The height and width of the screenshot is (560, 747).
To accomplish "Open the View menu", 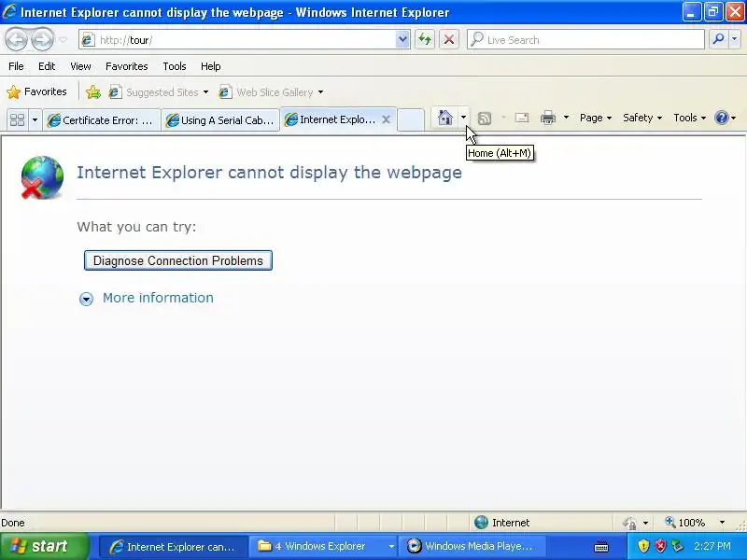I will (80, 66).
